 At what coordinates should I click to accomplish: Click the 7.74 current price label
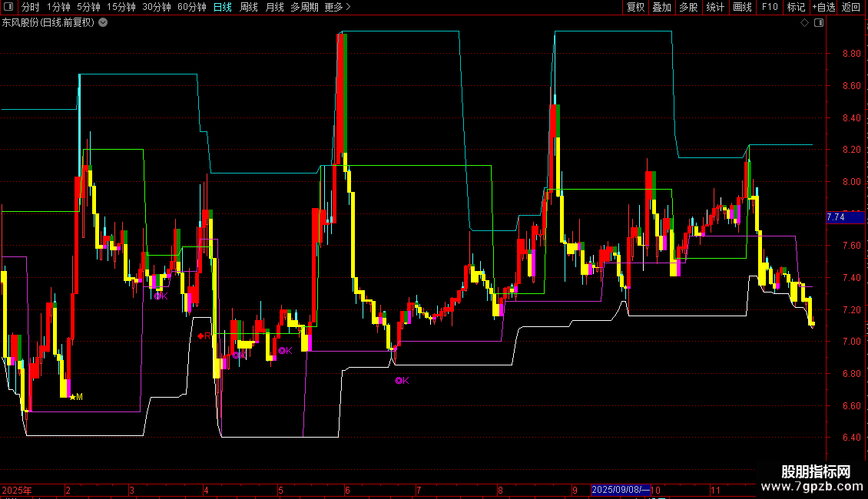pos(845,217)
